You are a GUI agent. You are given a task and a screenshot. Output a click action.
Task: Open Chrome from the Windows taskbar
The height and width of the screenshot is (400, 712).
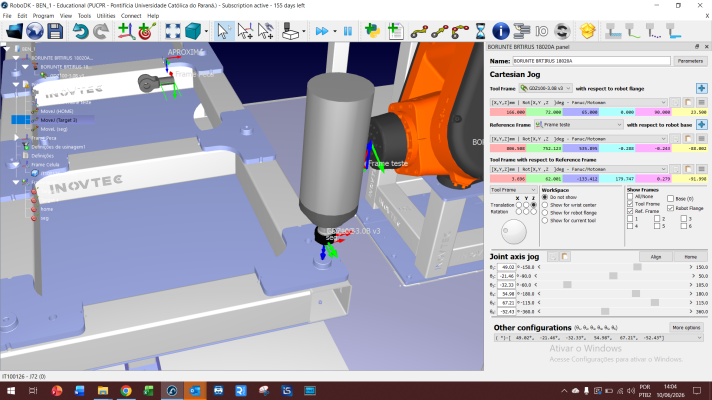tap(126, 390)
